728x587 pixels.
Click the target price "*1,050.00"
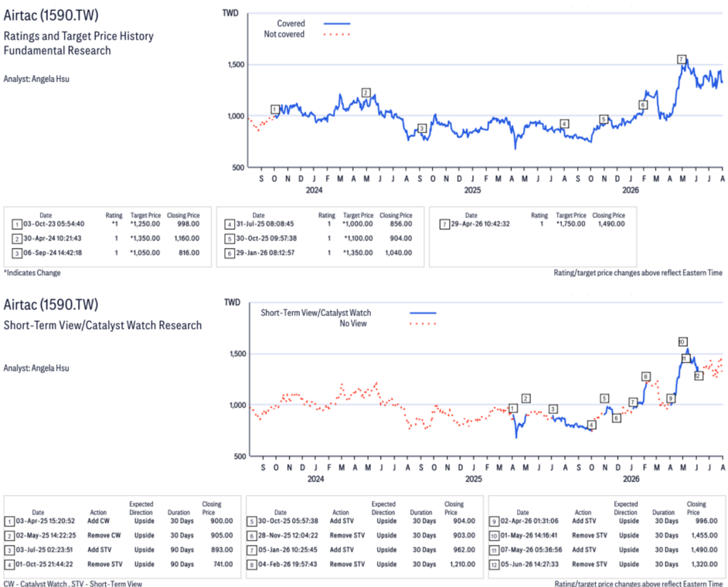pyautogui.click(x=145, y=253)
